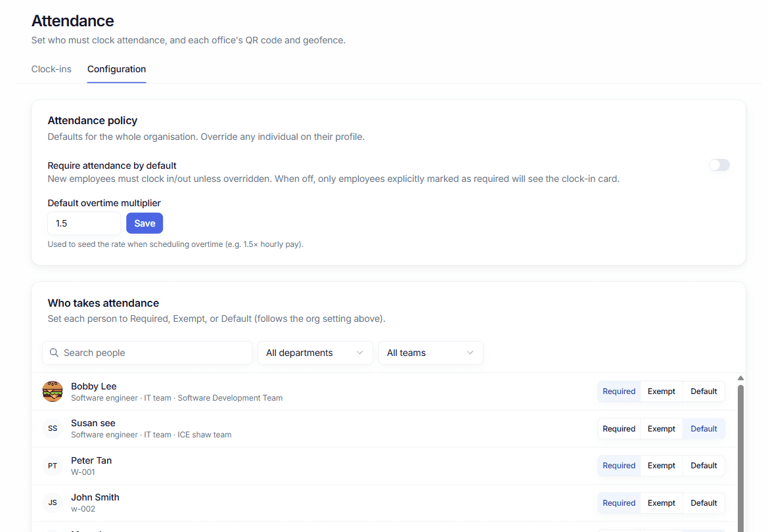Click Susan see's SS avatar
Screen dimensions: 768x532
pyautogui.click(x=53, y=429)
